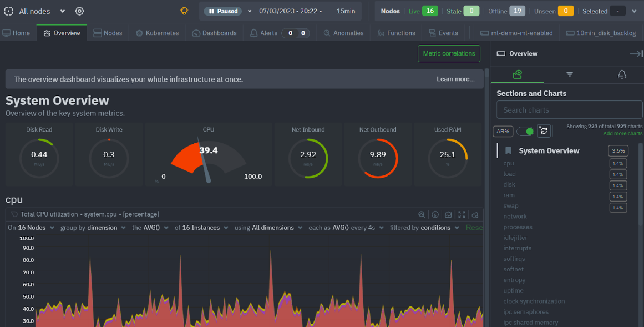Select the charts view icon in sidebar

[518, 74]
